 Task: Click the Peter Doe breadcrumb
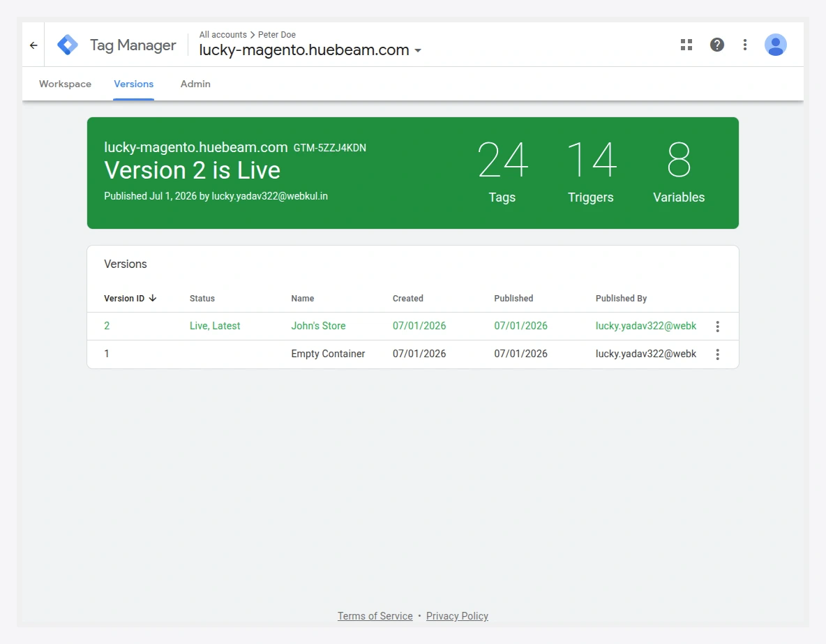click(x=276, y=35)
